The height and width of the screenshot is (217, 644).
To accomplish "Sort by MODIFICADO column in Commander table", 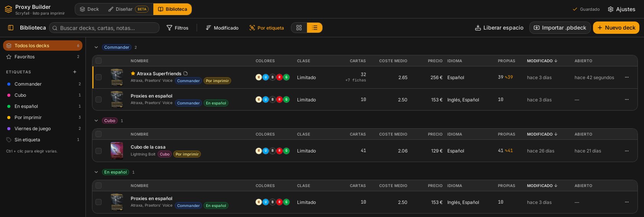I will (542, 61).
